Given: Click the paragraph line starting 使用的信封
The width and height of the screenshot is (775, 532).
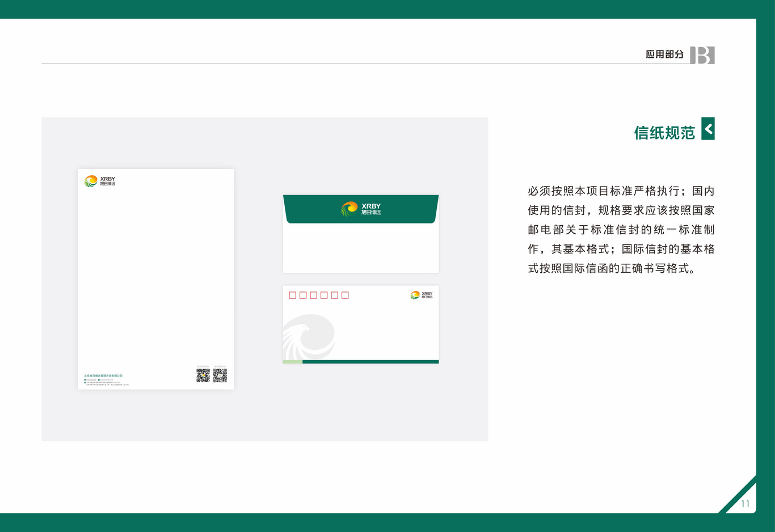Looking at the screenshot, I should coord(621,210).
